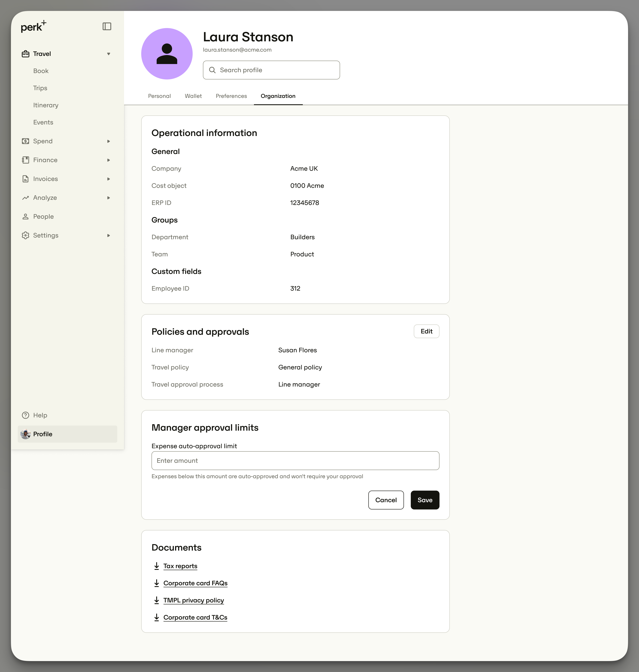Switch to the Preferences tab

231,96
